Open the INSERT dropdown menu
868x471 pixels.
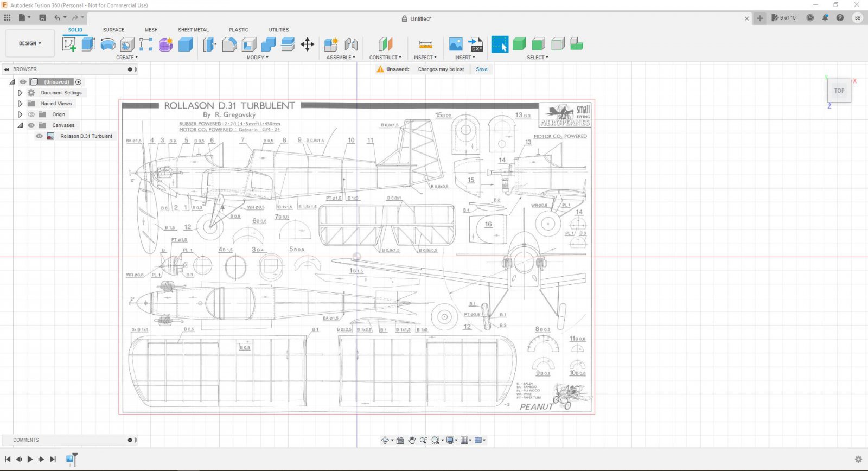point(465,57)
